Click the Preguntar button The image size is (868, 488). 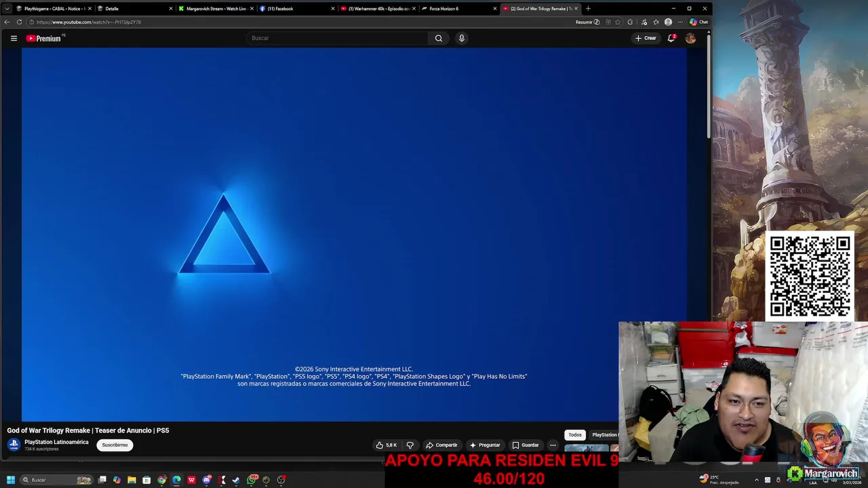tap(485, 445)
